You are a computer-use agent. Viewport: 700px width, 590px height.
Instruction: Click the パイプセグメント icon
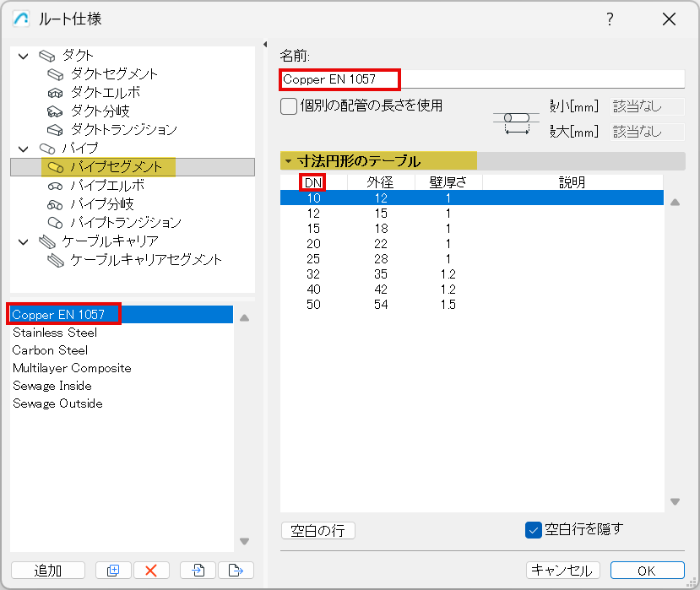pyautogui.click(x=56, y=167)
